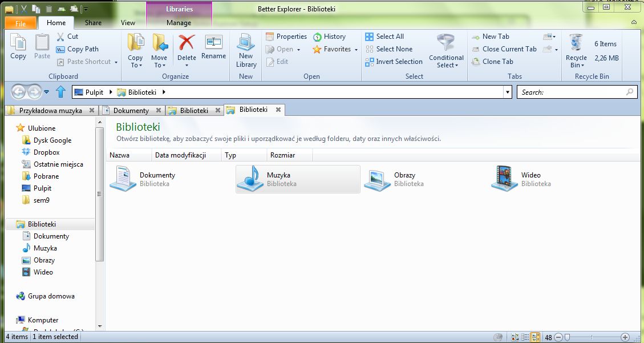
Task: Click the Favorites star icon
Action: (x=320, y=49)
